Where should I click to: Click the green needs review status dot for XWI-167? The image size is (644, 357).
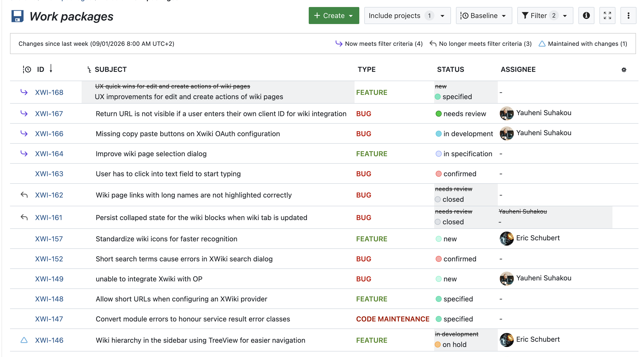point(438,114)
